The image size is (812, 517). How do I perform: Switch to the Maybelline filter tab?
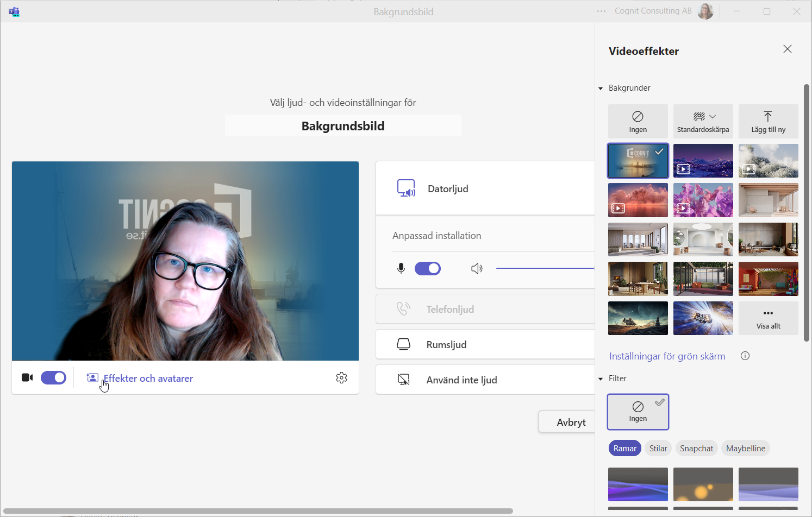(x=746, y=448)
